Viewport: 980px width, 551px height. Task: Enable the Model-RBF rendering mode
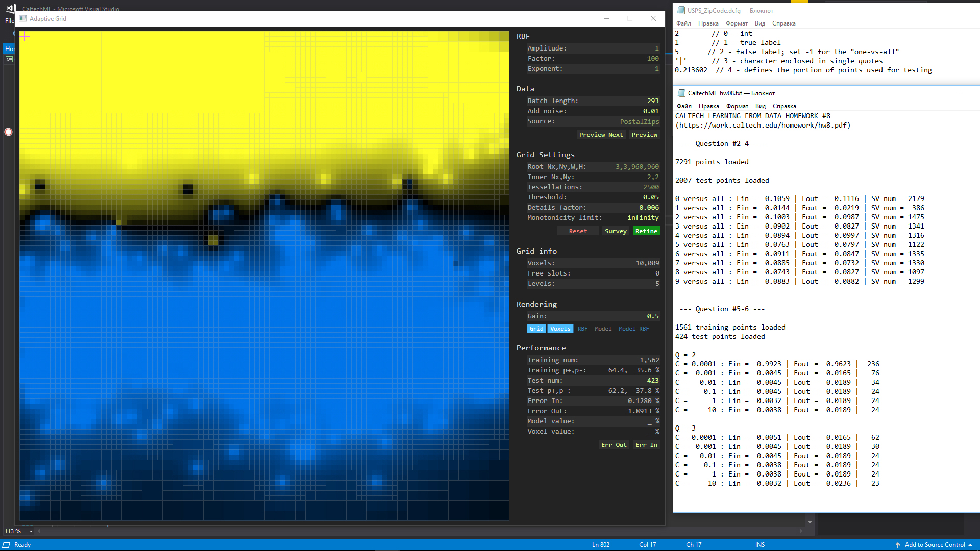pos(633,329)
